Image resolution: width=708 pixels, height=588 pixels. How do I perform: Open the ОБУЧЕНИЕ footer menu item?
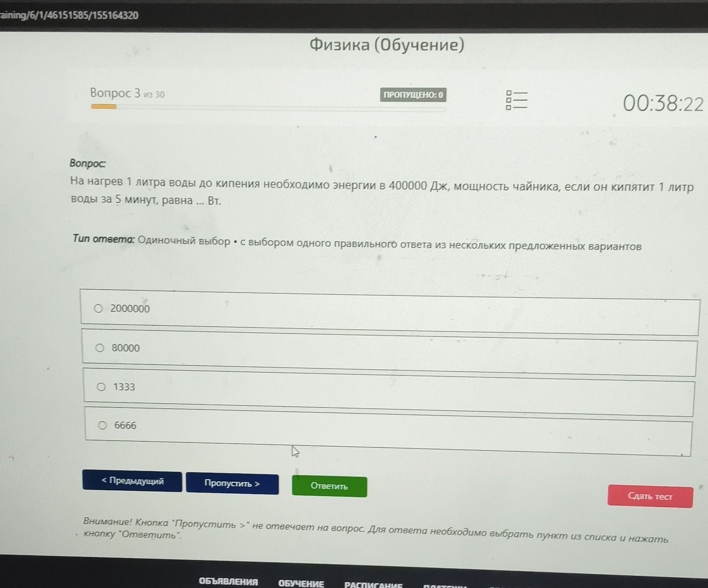[x=301, y=584]
